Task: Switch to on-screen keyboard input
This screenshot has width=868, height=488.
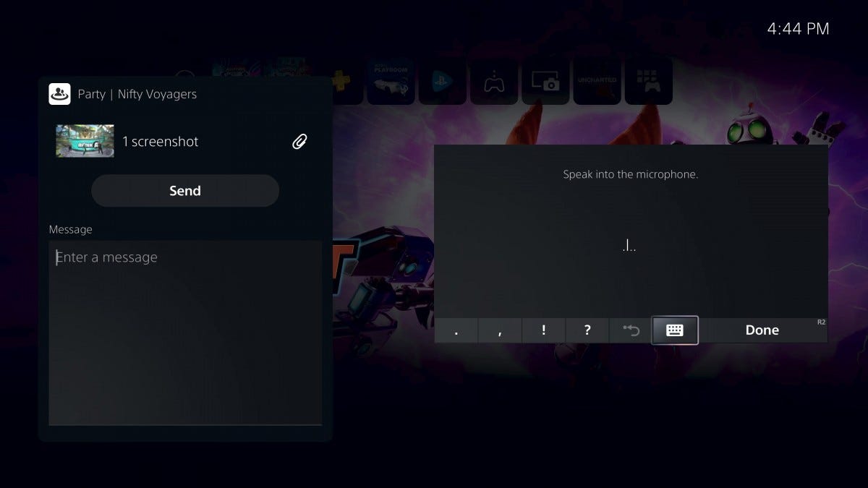Action: [x=675, y=330]
